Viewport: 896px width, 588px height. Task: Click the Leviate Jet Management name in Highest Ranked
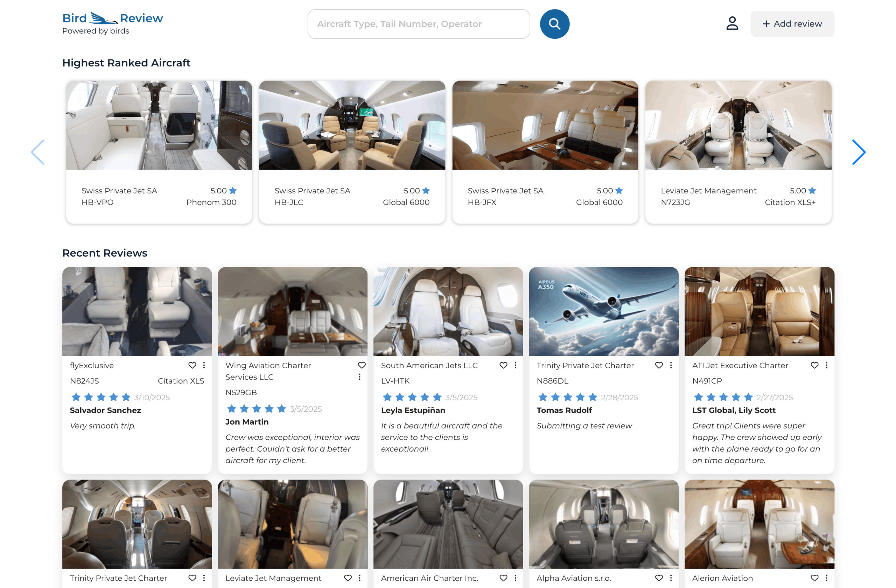tap(708, 191)
